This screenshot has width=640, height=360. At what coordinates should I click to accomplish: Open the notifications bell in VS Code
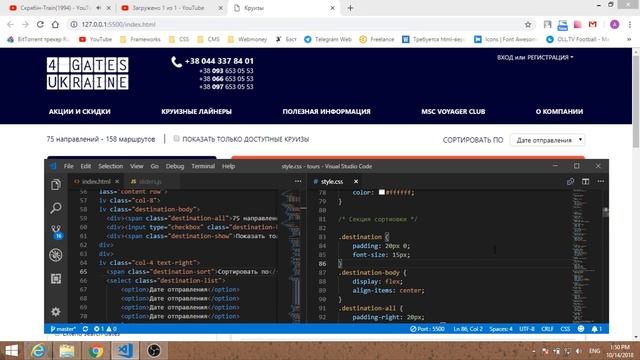pos(596,329)
